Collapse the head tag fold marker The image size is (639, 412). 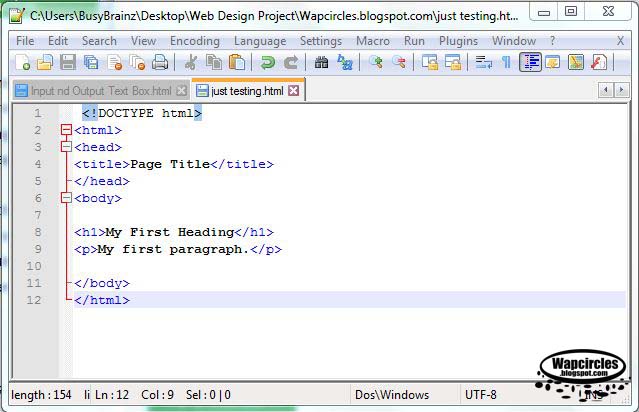(x=66, y=147)
